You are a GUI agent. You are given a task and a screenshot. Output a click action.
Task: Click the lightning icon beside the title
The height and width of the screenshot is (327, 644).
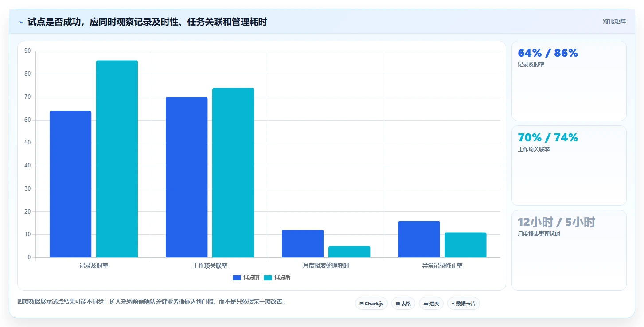click(21, 22)
